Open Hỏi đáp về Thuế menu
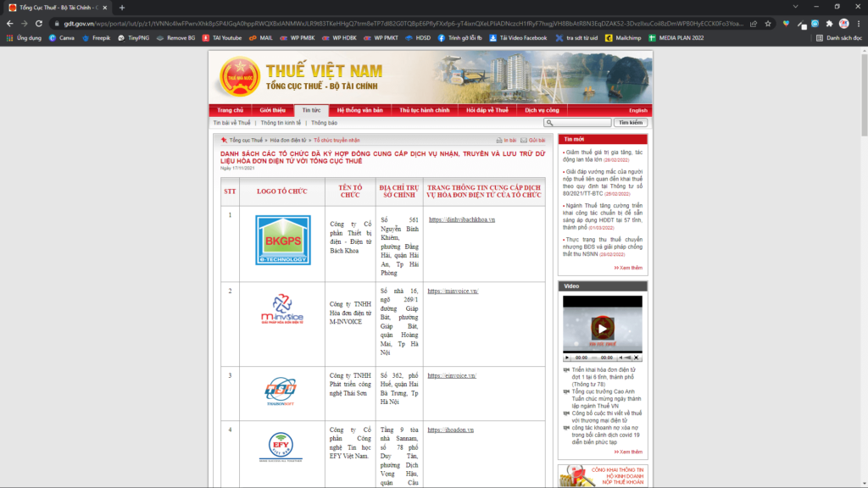The image size is (868, 488). (x=487, y=110)
